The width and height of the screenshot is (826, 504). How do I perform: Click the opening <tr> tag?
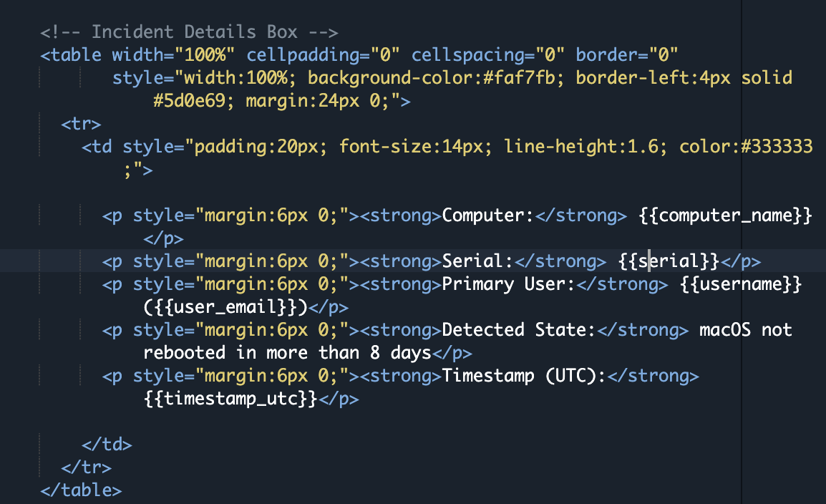(81, 124)
